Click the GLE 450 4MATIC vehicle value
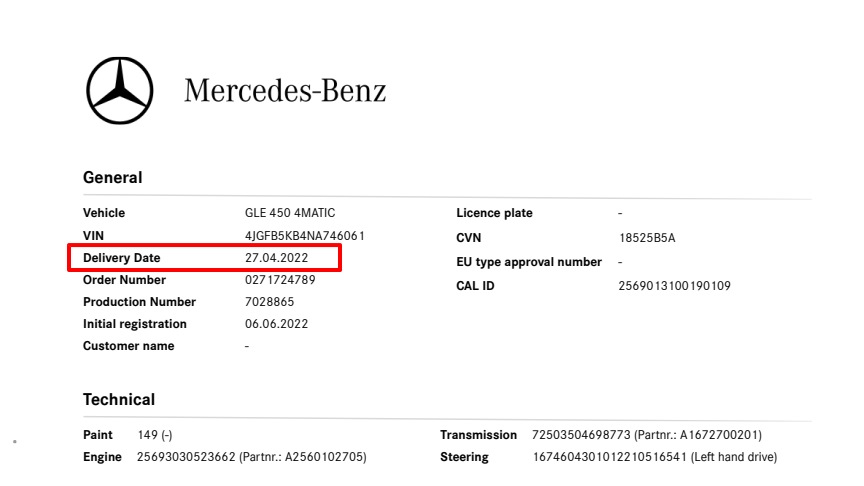 click(x=290, y=213)
